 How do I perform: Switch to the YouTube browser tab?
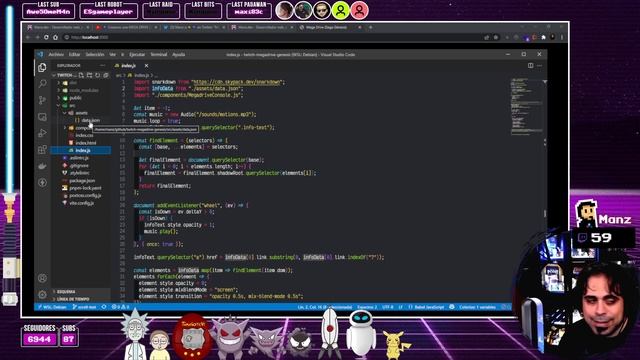[x=127, y=27]
